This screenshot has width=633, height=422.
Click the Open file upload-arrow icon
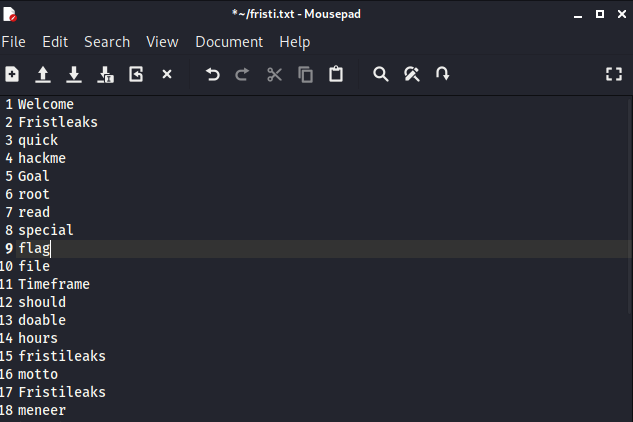(x=43, y=74)
